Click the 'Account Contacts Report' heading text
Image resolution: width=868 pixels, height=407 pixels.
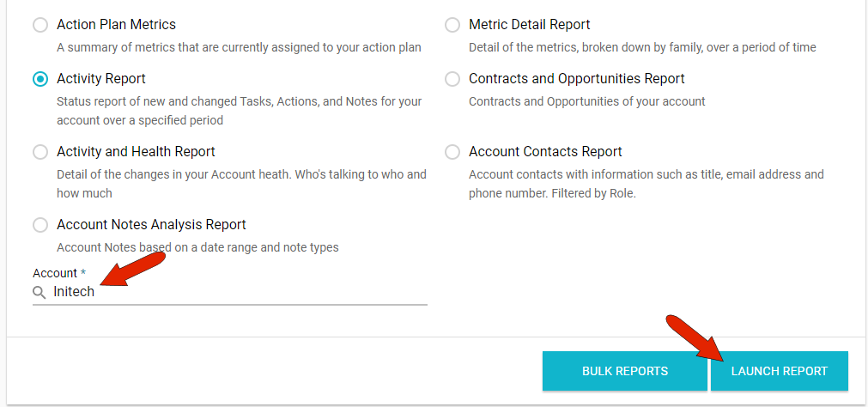(x=545, y=152)
